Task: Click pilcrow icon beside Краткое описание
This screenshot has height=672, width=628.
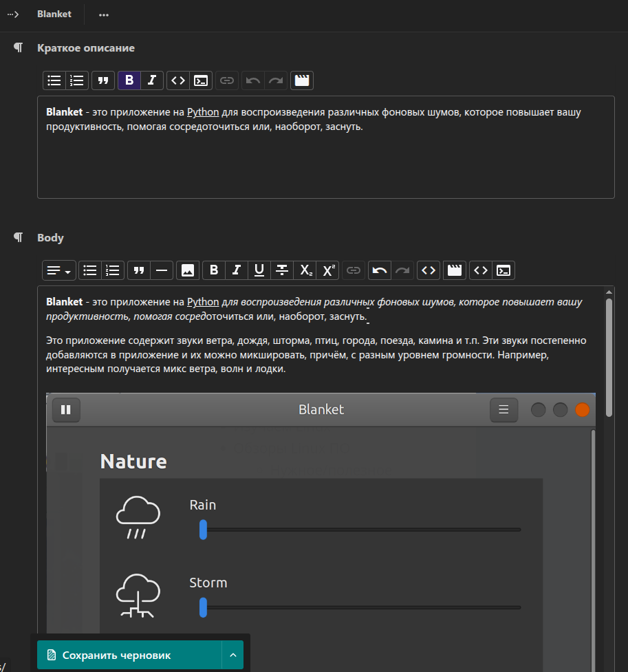Action: (18, 47)
